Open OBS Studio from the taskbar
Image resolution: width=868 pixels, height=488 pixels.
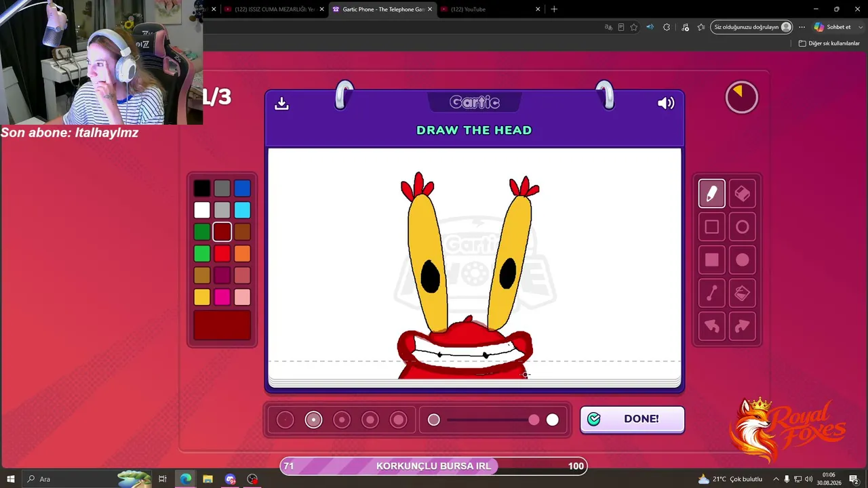252,479
